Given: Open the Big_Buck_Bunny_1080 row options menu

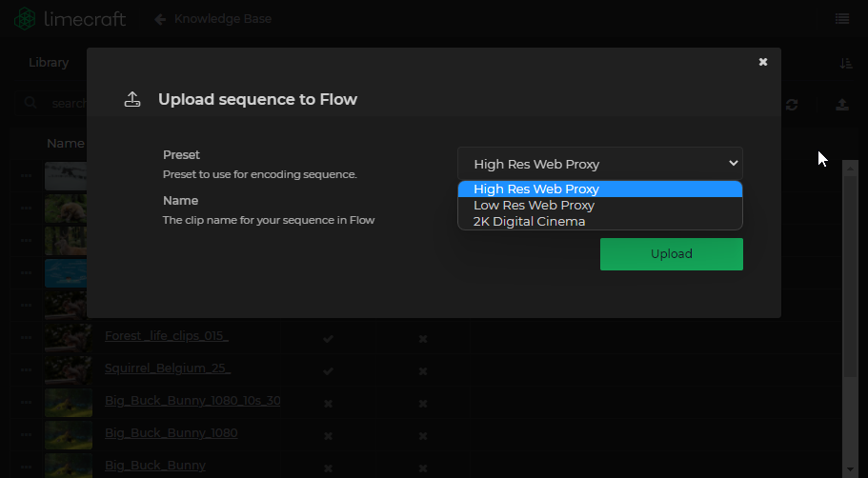Looking at the screenshot, I should 26,435.
